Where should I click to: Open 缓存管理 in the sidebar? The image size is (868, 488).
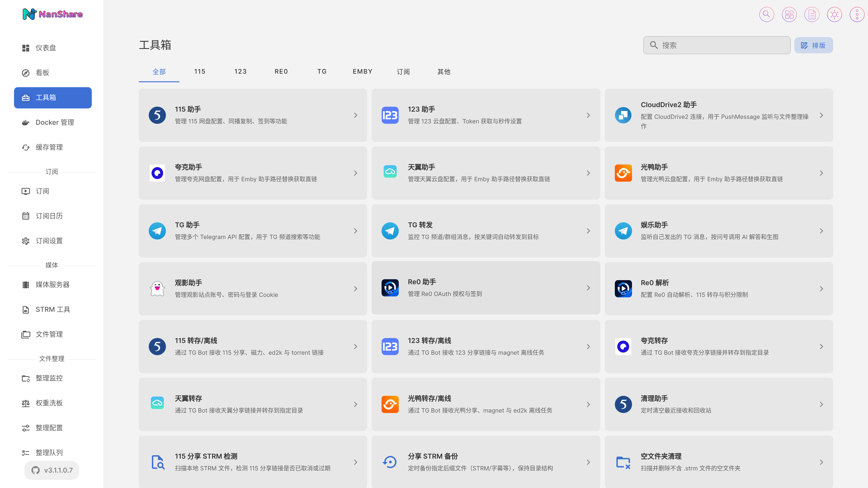[x=53, y=148]
